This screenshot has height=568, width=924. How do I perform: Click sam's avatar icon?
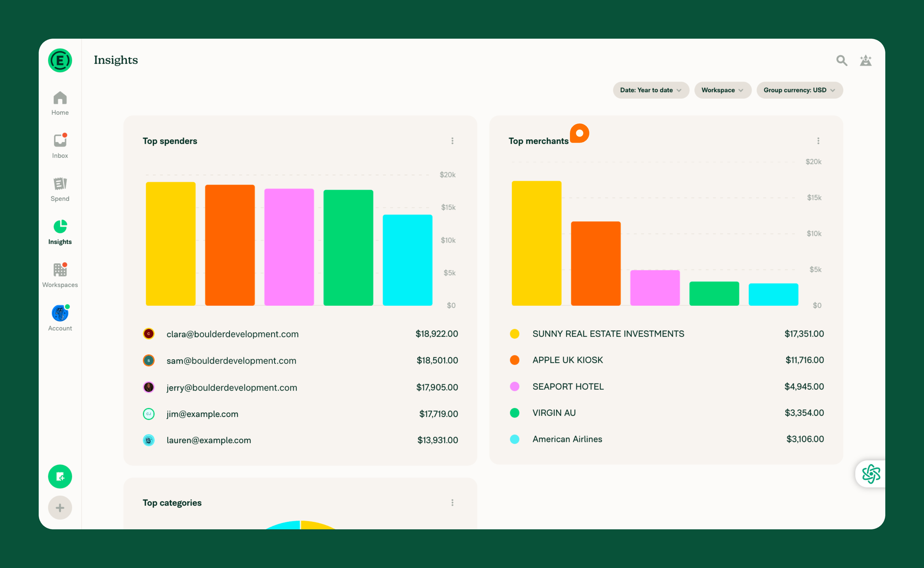click(x=149, y=360)
